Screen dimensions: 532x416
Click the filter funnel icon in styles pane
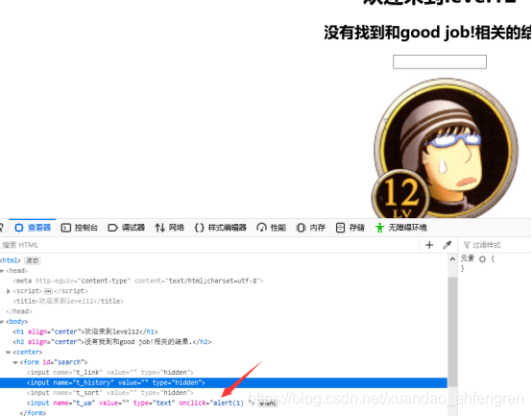(x=467, y=245)
